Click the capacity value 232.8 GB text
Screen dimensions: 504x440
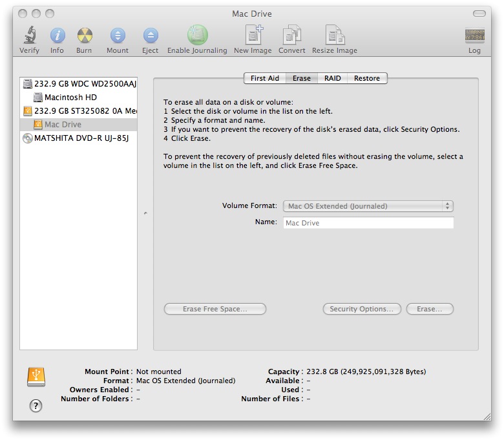366,372
